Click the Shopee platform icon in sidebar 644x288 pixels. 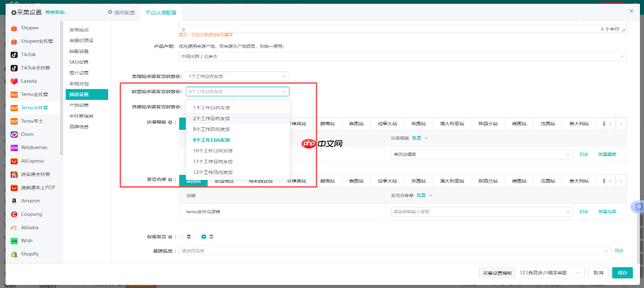click(x=14, y=28)
